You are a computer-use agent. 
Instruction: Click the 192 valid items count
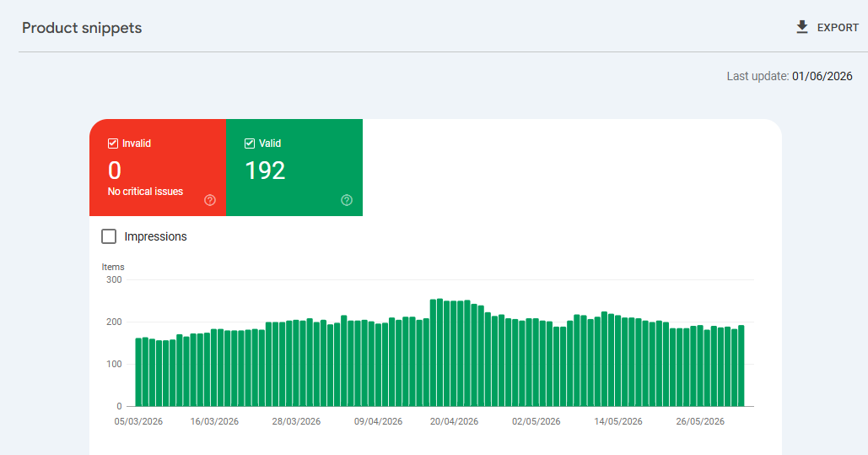[x=265, y=171]
